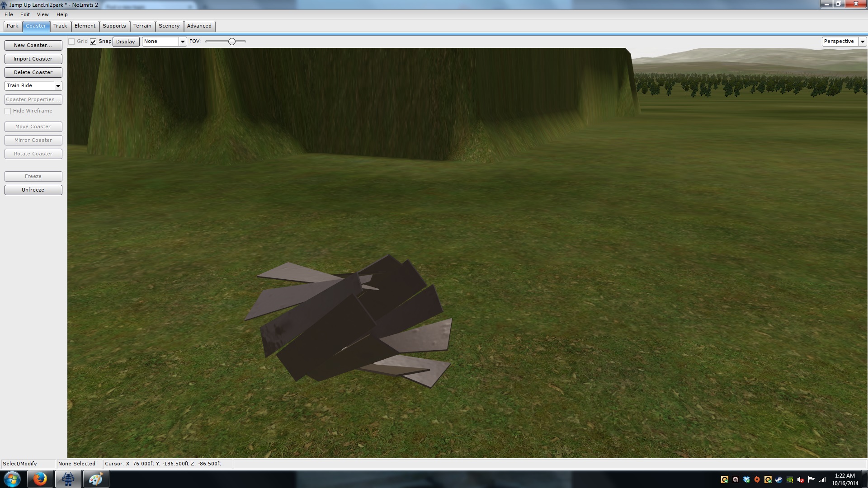The height and width of the screenshot is (488, 868).
Task: Click the muted volume tray icon
Action: click(x=801, y=479)
